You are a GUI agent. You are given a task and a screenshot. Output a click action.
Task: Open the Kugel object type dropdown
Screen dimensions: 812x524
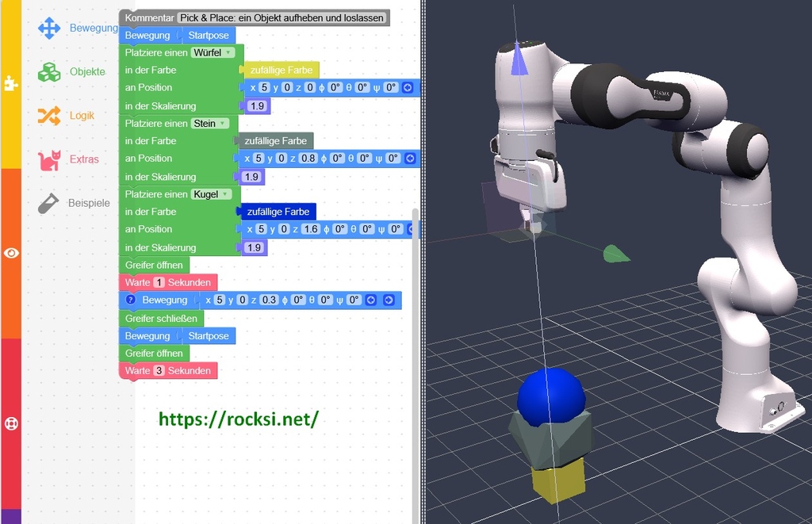[x=211, y=194]
